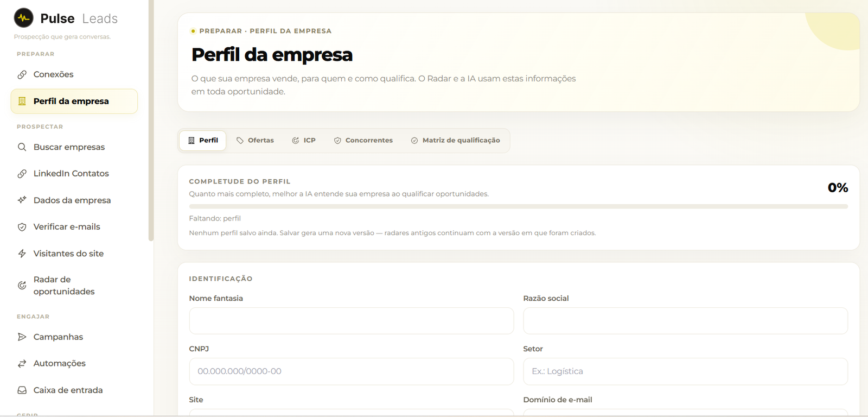Viewport: 868px width, 417px height.
Task: Click the Perfil da empresa building icon
Action: pos(22,101)
